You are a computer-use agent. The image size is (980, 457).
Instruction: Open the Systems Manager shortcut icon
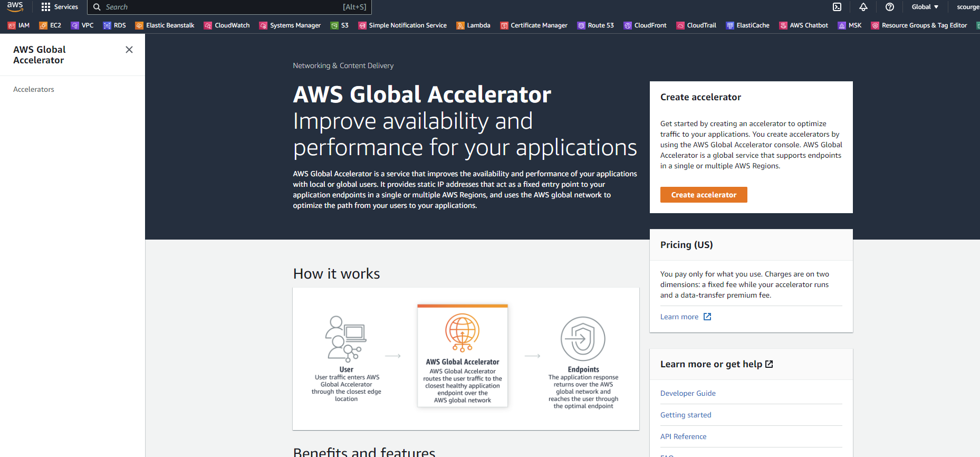click(263, 25)
